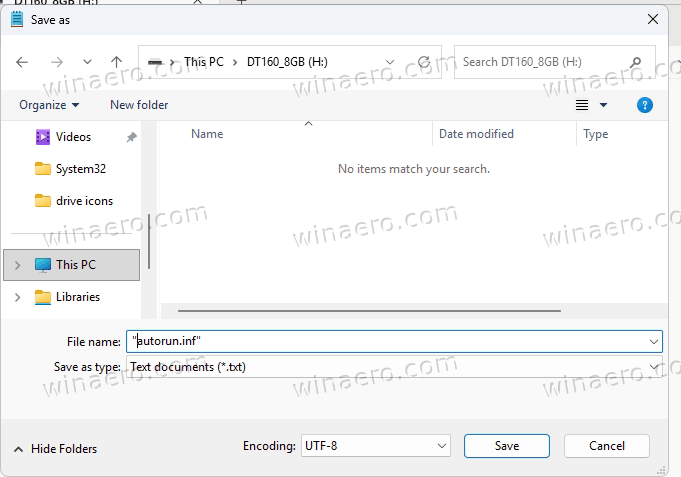Open Help with the question mark icon
Screen dimensions: 681x477
(x=645, y=105)
